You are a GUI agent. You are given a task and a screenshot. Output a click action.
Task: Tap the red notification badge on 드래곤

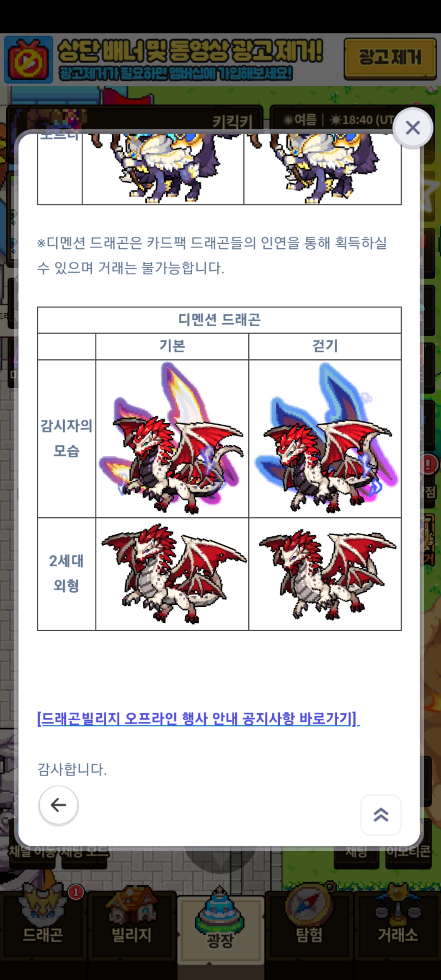click(76, 892)
